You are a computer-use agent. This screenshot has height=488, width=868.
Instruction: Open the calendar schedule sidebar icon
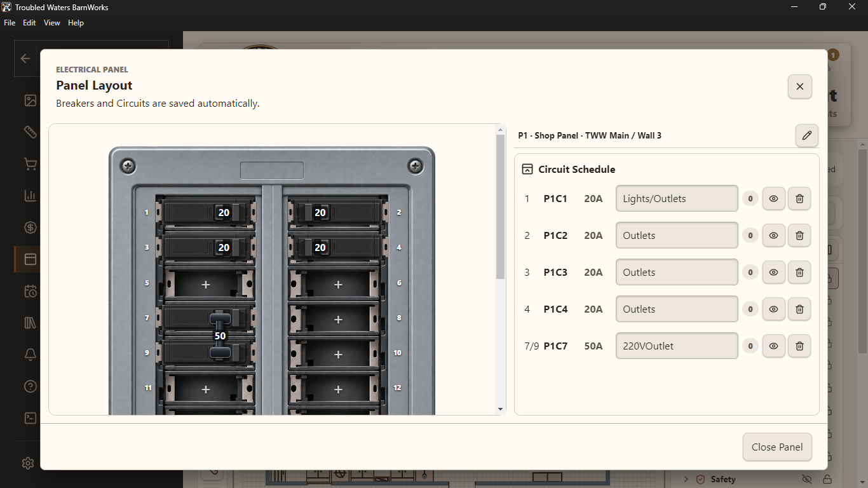click(x=30, y=291)
